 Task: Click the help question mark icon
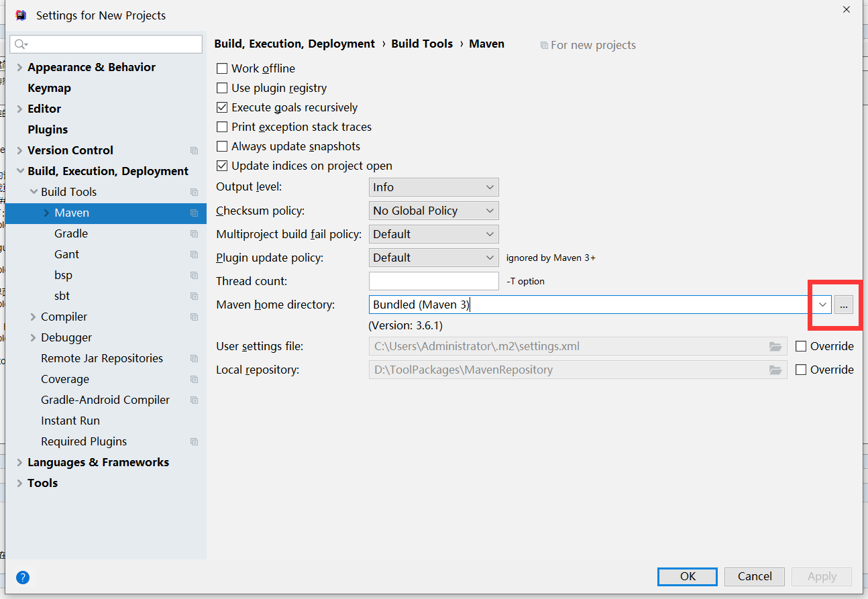tap(23, 577)
